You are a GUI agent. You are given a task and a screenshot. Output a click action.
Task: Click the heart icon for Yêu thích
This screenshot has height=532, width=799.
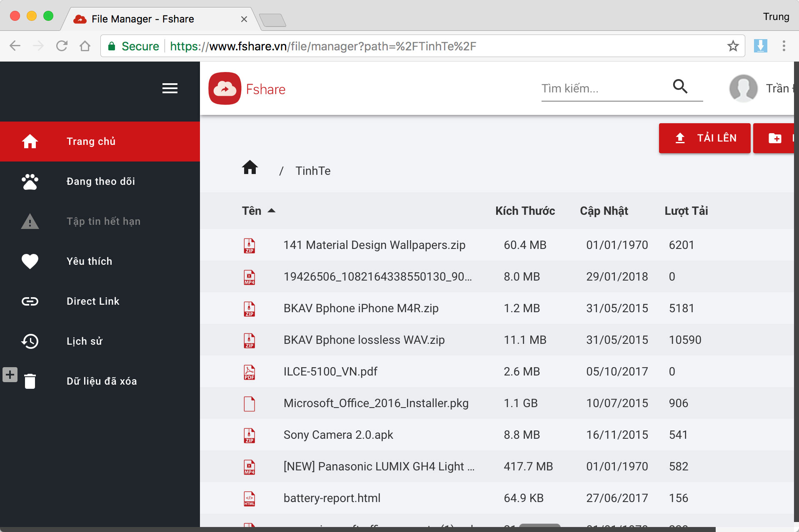[30, 261]
